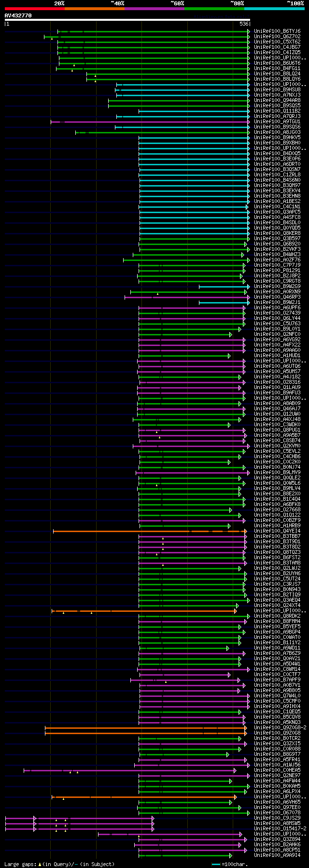Select the UniRef100_Q7W4L0 label
This screenshot has width=309, height=868.
pos(277,696)
